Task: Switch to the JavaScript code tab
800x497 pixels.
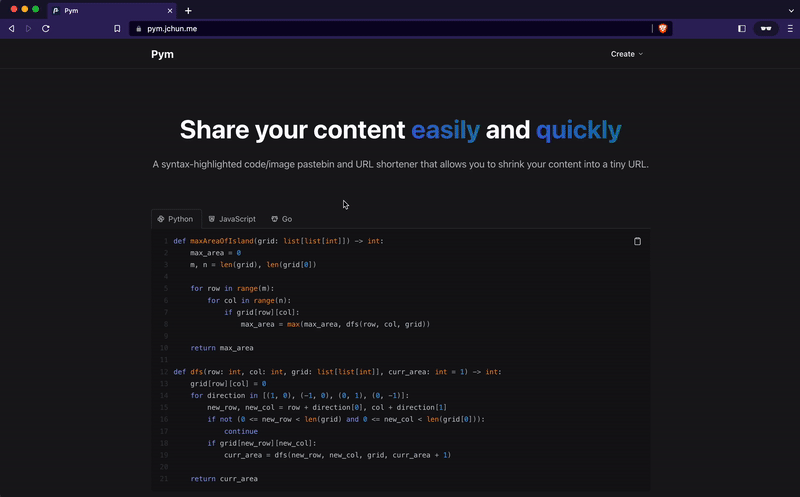Action: coord(232,219)
